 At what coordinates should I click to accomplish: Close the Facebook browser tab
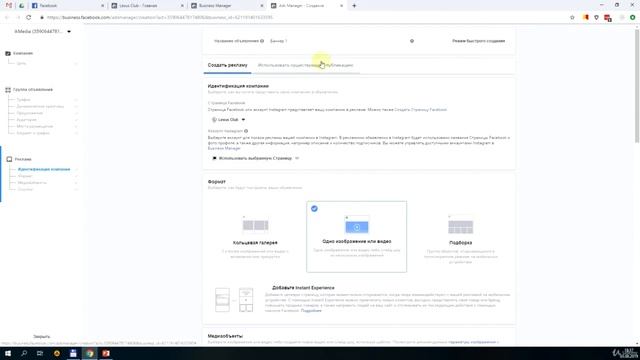pos(102,6)
